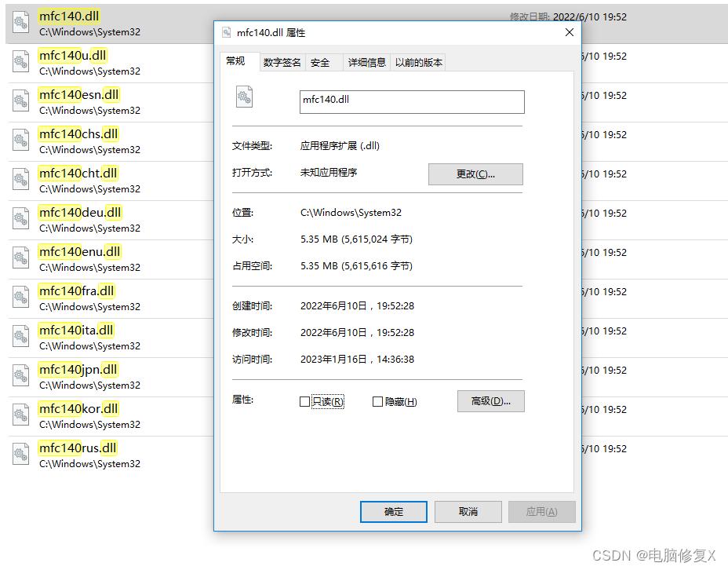Click modified date 2022/6/10 19:52 of mfc140.dll row
728x570 pixels.
click(x=590, y=16)
